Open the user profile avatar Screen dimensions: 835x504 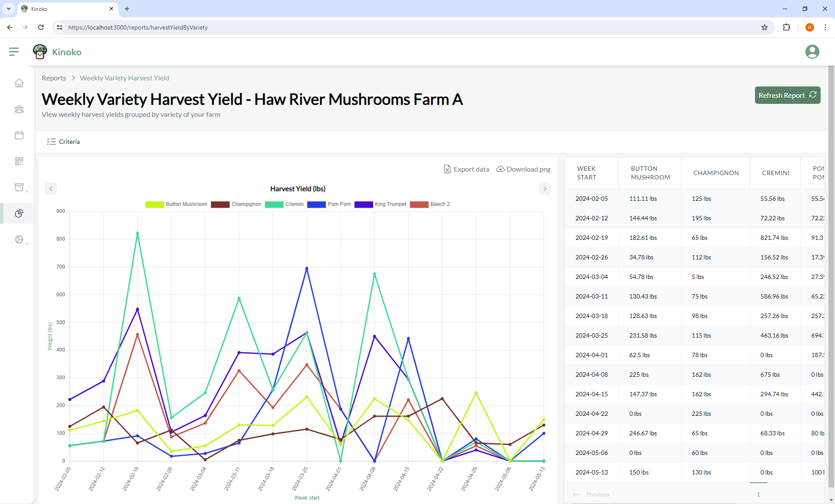(x=812, y=52)
